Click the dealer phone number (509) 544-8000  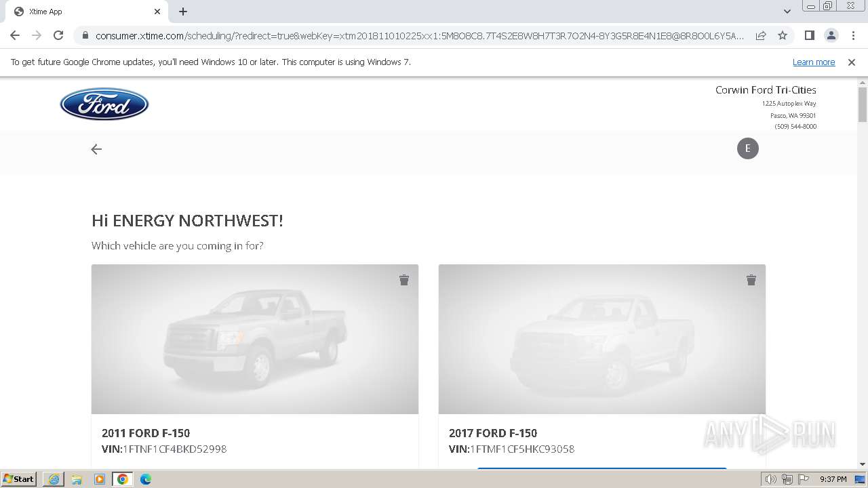pyautogui.click(x=795, y=127)
